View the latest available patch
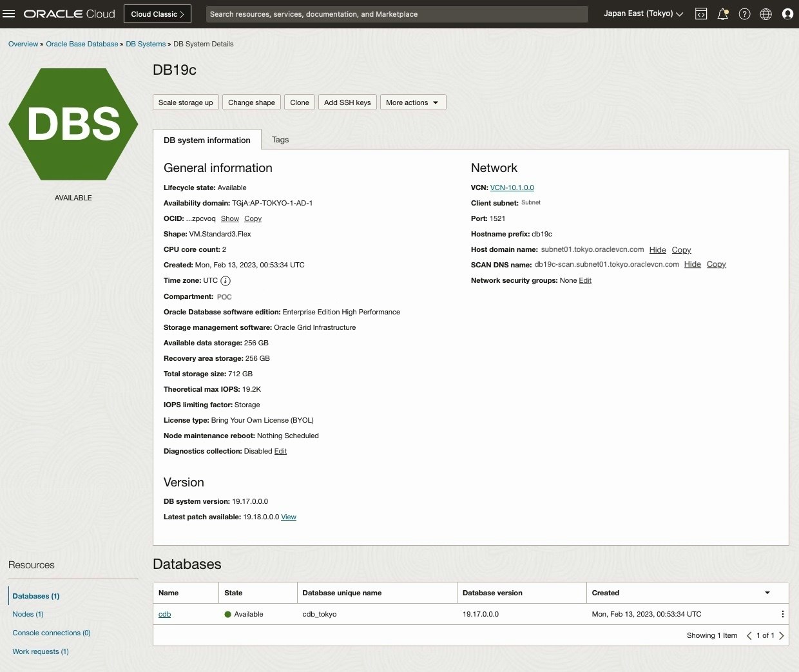 tap(289, 517)
